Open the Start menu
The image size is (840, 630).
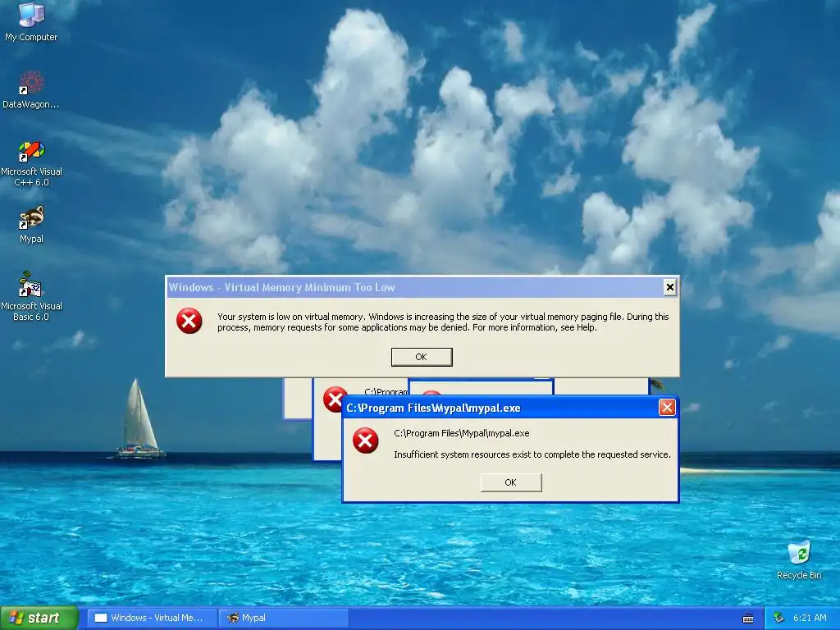39,618
